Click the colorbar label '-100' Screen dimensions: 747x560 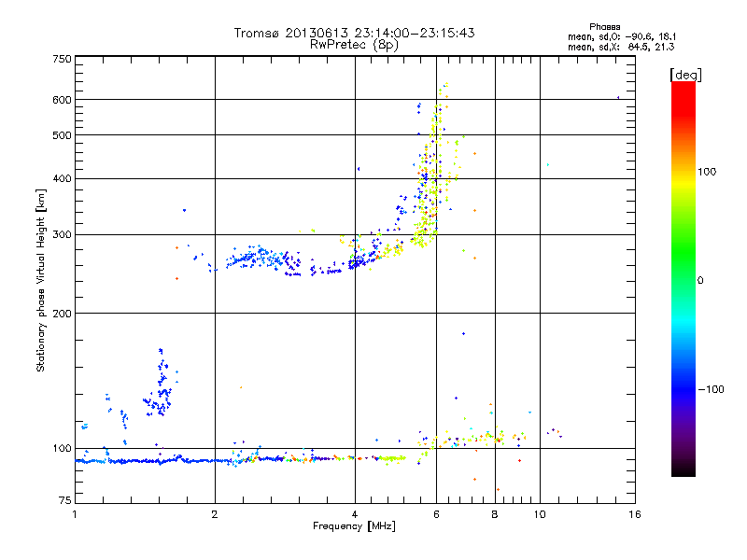pyautogui.click(x=711, y=389)
